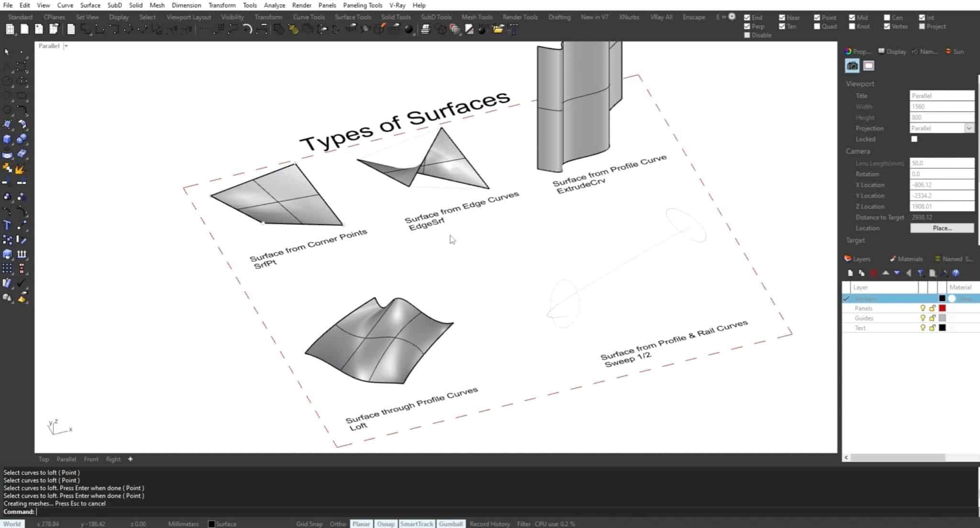Image resolution: width=980 pixels, height=528 pixels.
Task: Toggle Grid Snap in status bar
Action: [x=309, y=524]
